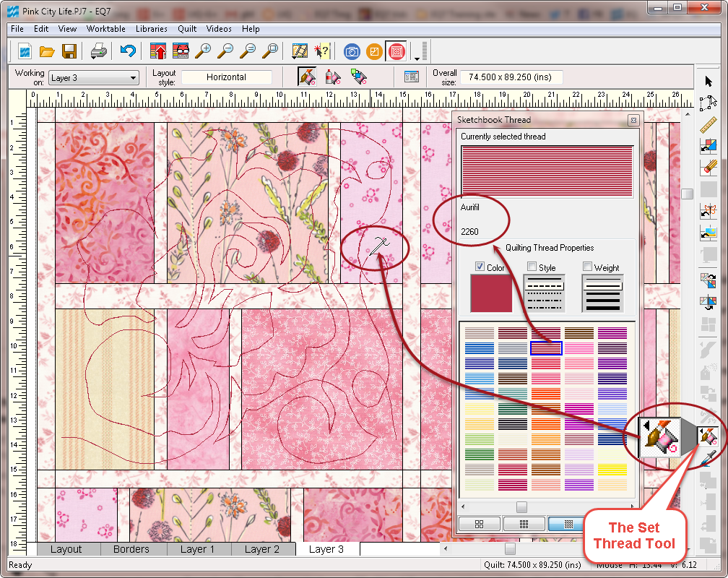The width and height of the screenshot is (728, 578).
Task: Click the Zoom In magnifier tool
Action: point(203,51)
